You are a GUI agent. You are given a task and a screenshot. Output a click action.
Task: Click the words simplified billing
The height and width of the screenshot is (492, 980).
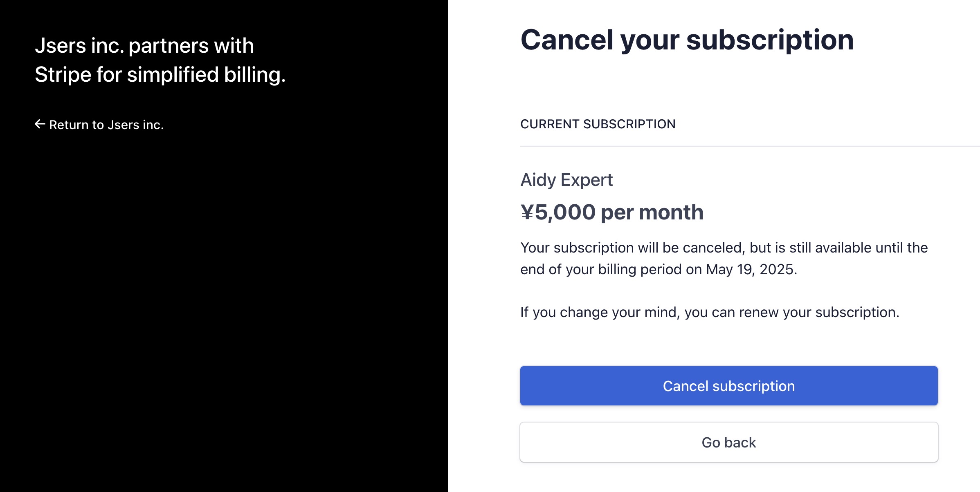(x=206, y=75)
